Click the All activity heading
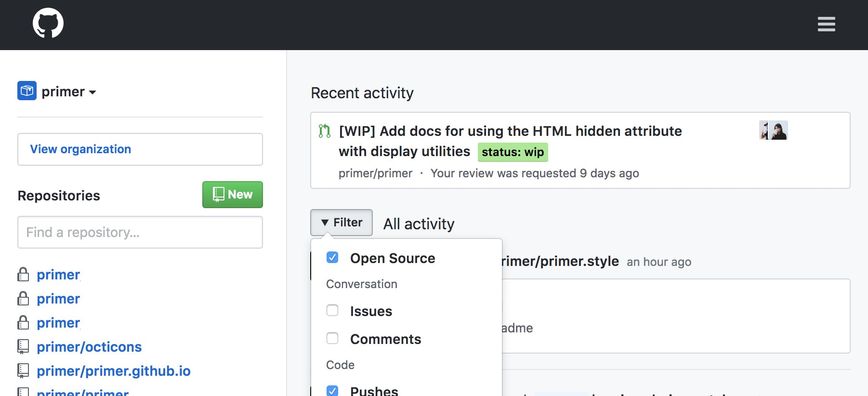This screenshot has width=868, height=396. point(419,224)
